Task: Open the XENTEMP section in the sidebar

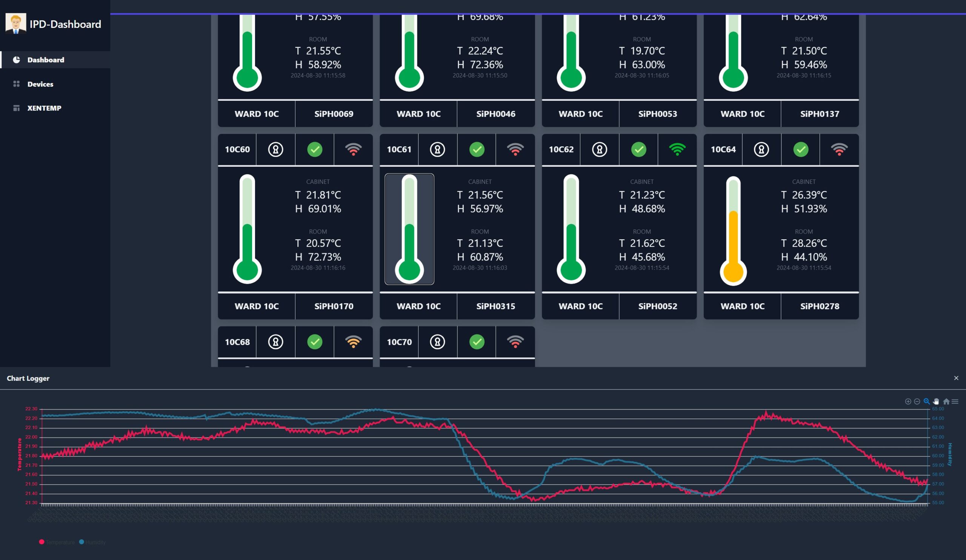Action: click(x=44, y=108)
